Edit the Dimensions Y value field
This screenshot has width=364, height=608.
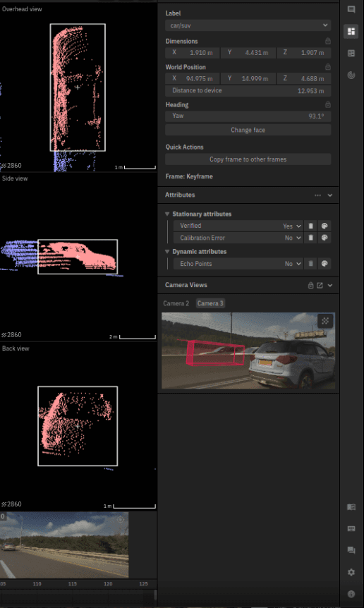[x=248, y=53]
